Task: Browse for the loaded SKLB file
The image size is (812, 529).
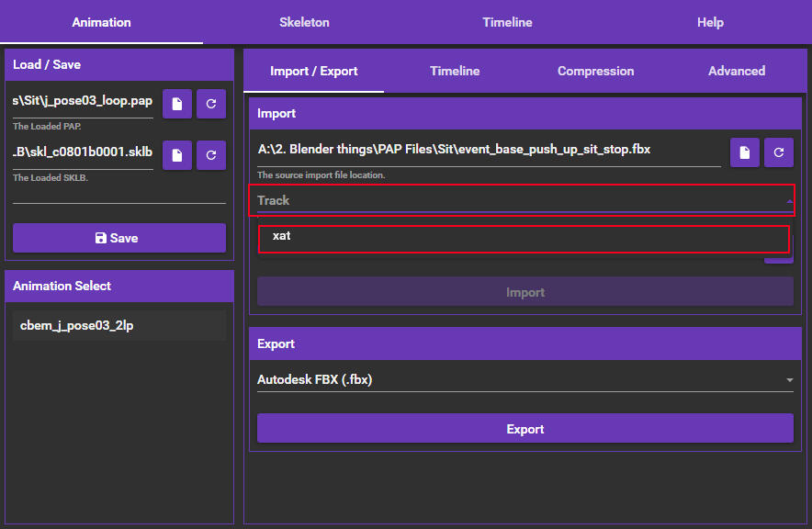Action: (x=177, y=155)
